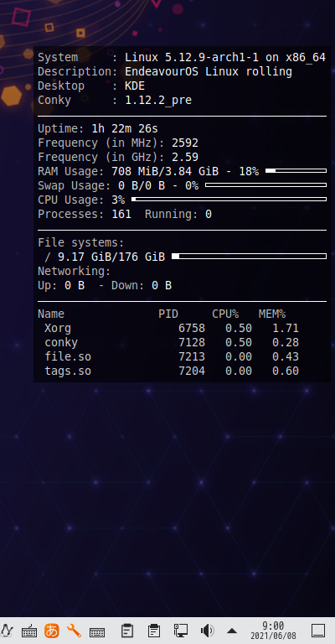Open the orange wrench configuration tool
The height and width of the screenshot is (644, 335).
[74, 631]
